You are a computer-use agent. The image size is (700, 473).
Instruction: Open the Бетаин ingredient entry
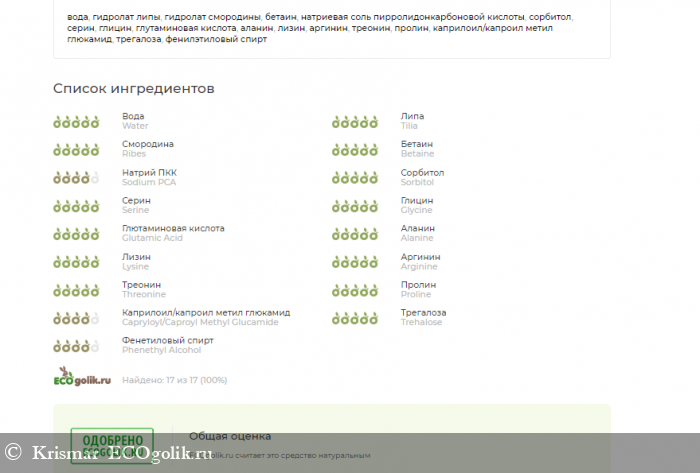(x=417, y=144)
